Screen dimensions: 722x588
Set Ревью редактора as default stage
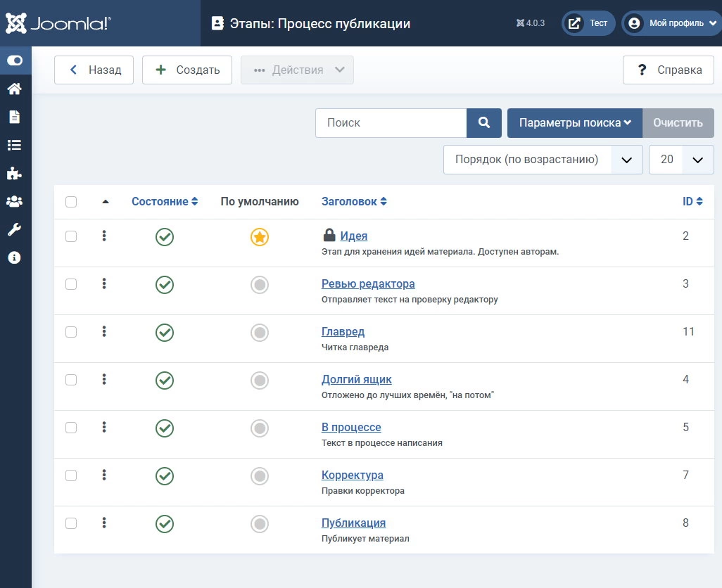pyautogui.click(x=260, y=285)
